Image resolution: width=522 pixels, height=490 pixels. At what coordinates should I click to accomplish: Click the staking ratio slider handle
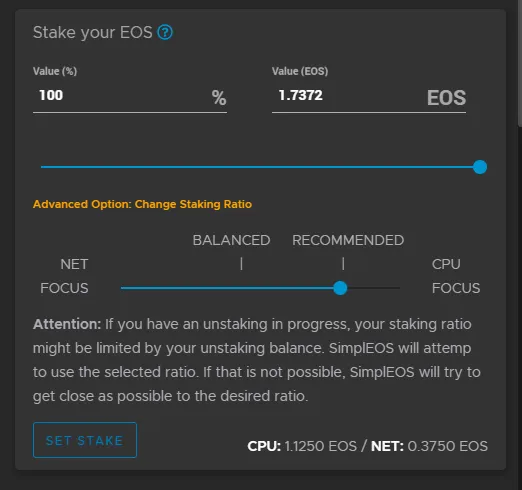pos(340,288)
